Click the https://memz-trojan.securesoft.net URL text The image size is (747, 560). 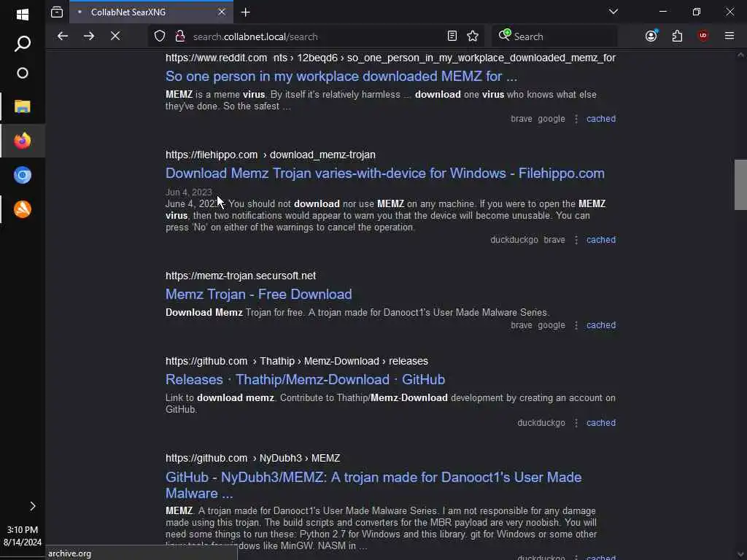tap(241, 276)
